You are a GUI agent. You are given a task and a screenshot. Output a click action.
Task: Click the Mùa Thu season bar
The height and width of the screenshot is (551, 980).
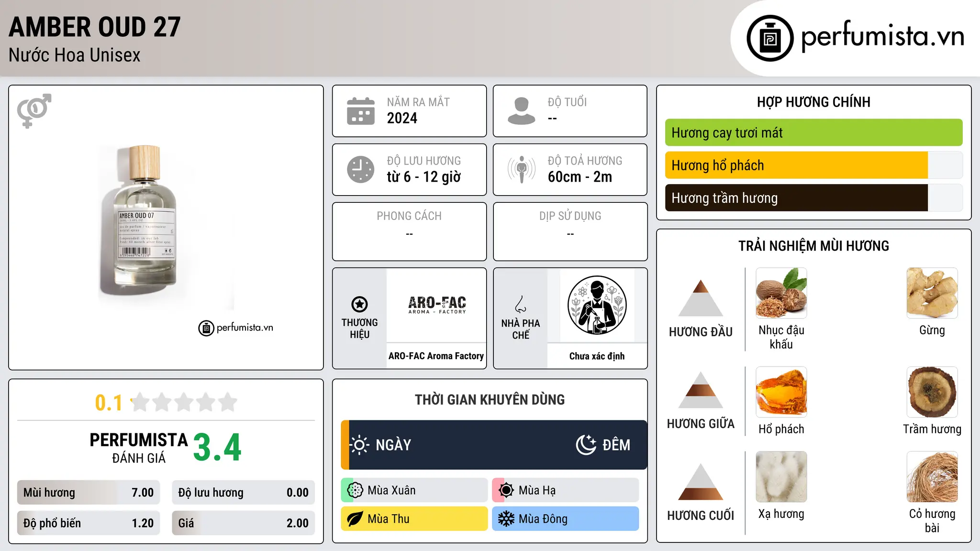[x=414, y=519]
